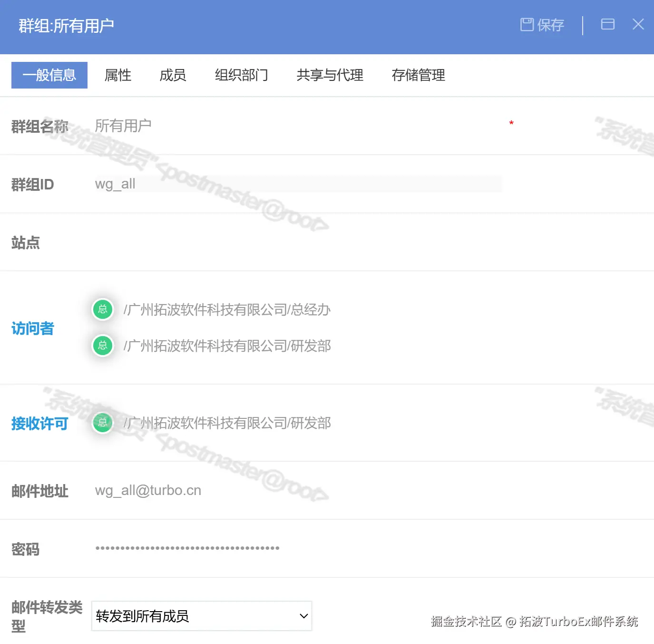Open the 组织部门 tab
The height and width of the screenshot is (644, 654).
point(241,75)
